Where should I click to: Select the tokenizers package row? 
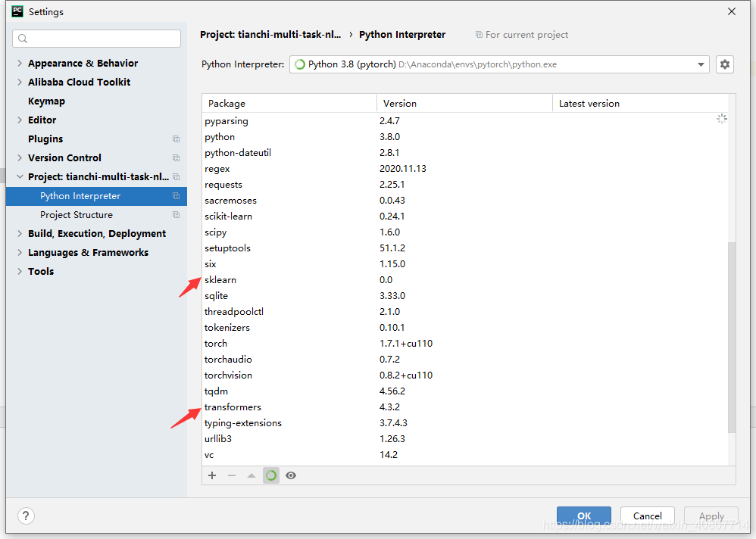pos(465,328)
